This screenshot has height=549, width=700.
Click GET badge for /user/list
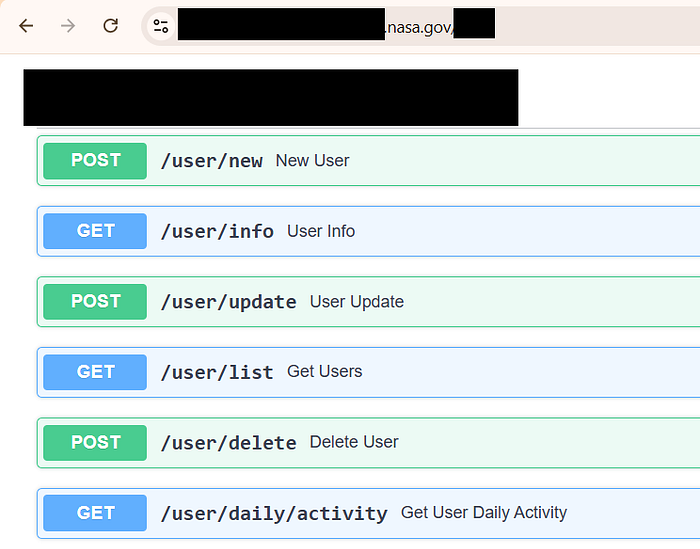click(x=95, y=372)
